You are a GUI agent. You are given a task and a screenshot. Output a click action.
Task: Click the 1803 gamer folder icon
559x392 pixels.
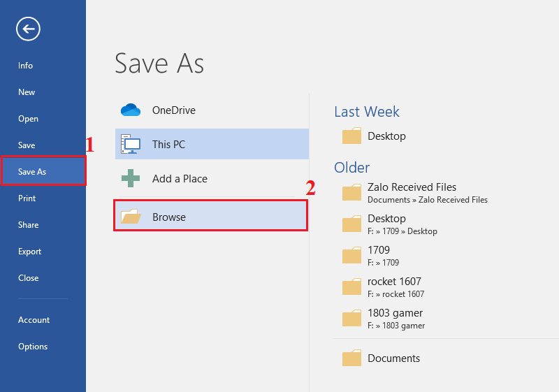coord(352,319)
